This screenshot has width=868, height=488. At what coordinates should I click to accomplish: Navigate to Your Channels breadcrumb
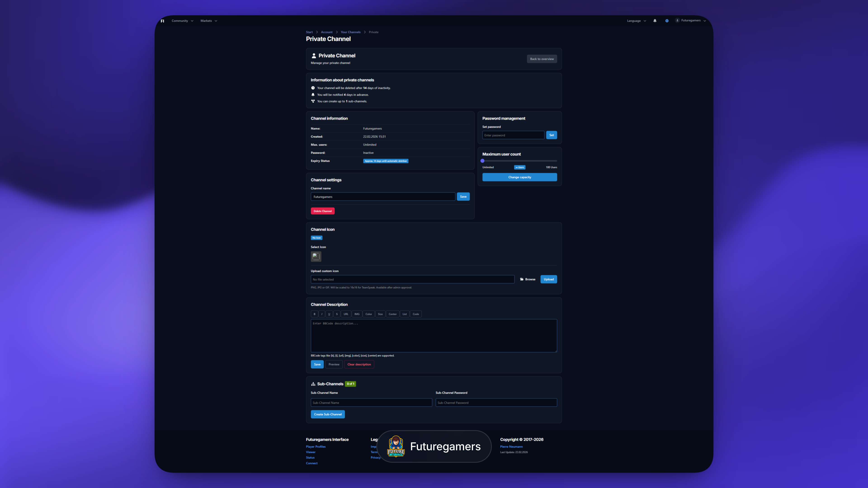350,32
